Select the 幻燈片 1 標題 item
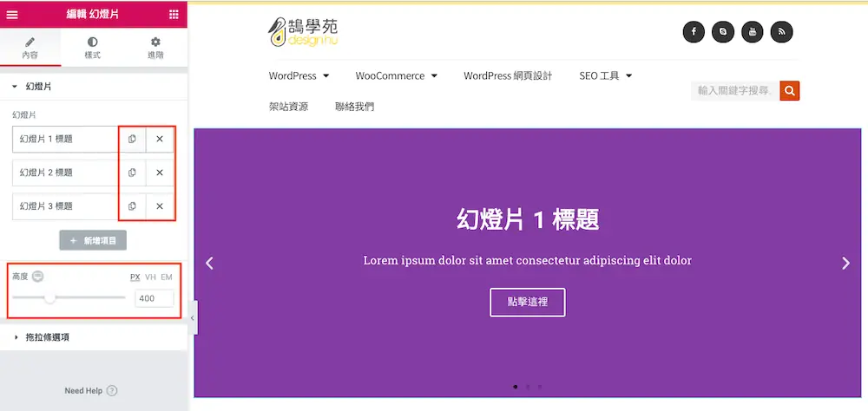Screen dimensions: 868x411 tap(65, 140)
